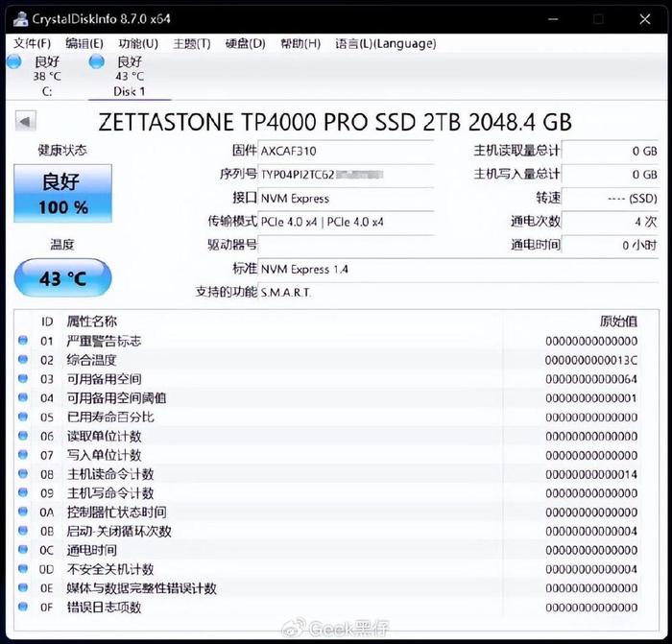Click the interface field NVM Express
The height and width of the screenshot is (644, 672).
click(x=346, y=199)
